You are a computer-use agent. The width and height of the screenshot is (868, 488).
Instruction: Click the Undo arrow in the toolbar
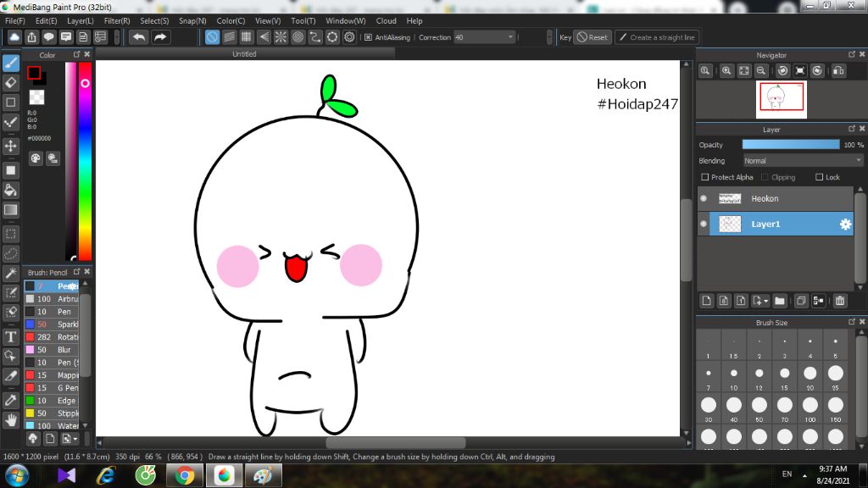[139, 37]
